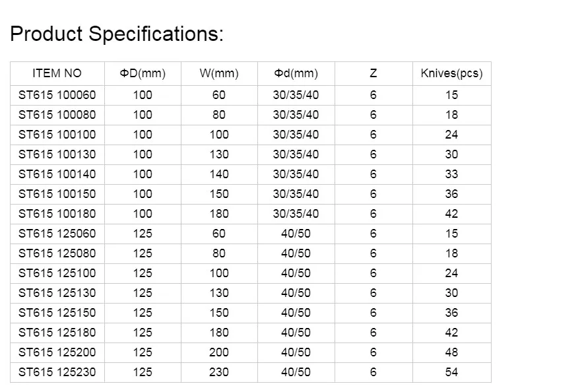The height and width of the screenshot is (392, 582).
Task: Click the knives value 48 cell
Action: (x=452, y=352)
